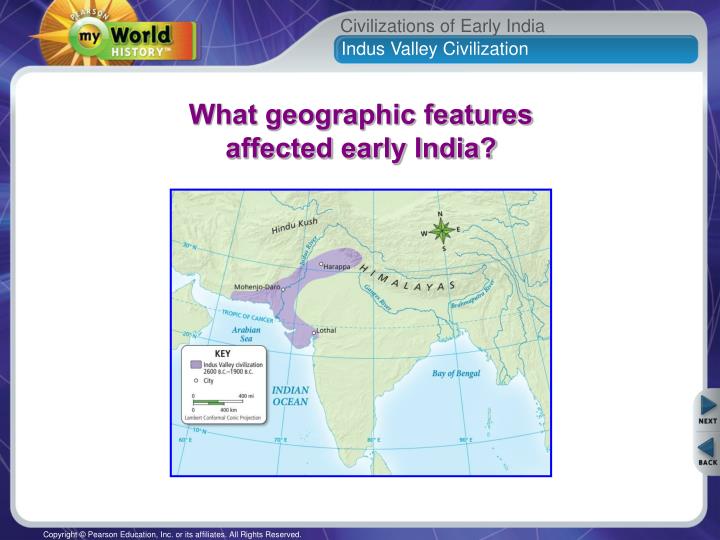
Task: Click the INDIAN OCEAN label
Action: coord(290,396)
